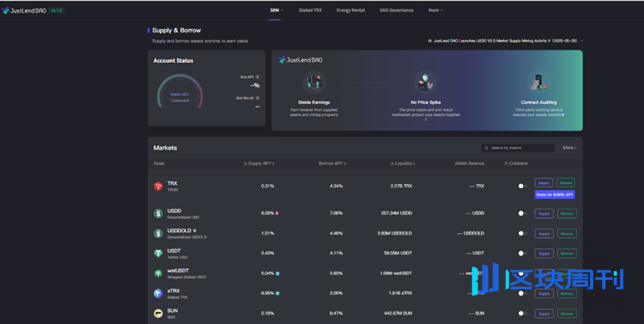Click Borrow button for TRX
This screenshot has height=324, width=644.
566,183
